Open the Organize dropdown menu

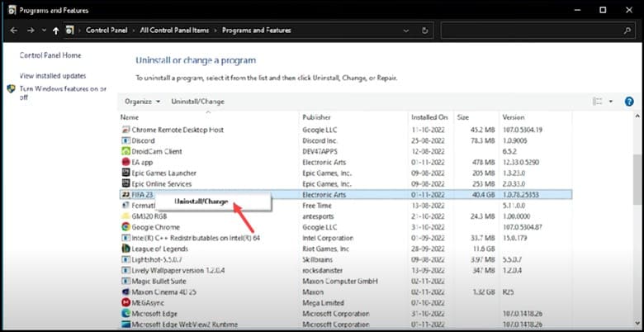pos(142,102)
